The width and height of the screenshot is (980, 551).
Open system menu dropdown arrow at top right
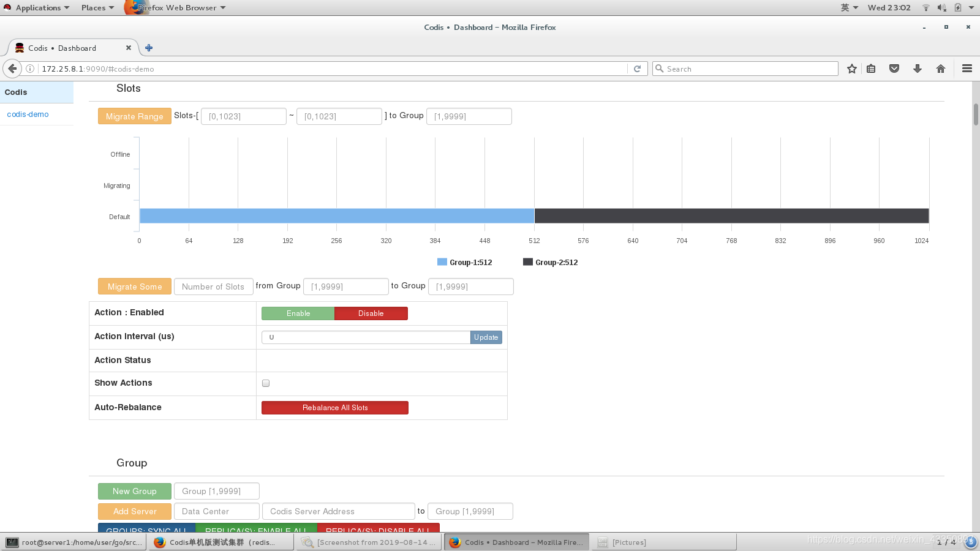(971, 7)
